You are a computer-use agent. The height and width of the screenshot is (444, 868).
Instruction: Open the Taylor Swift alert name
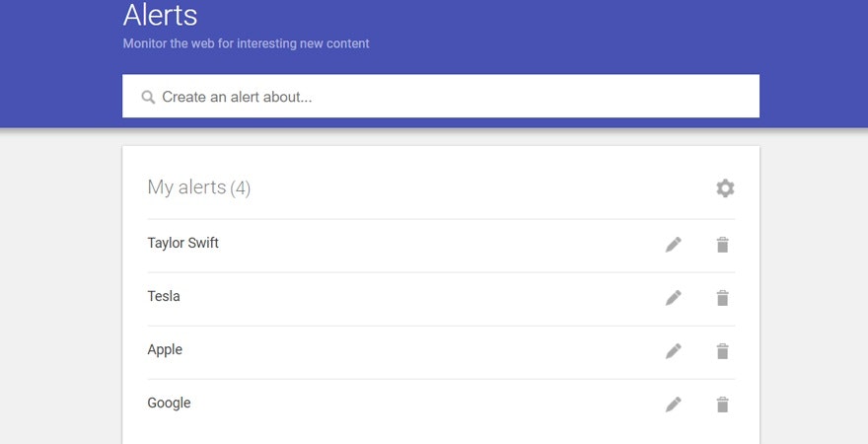[183, 243]
